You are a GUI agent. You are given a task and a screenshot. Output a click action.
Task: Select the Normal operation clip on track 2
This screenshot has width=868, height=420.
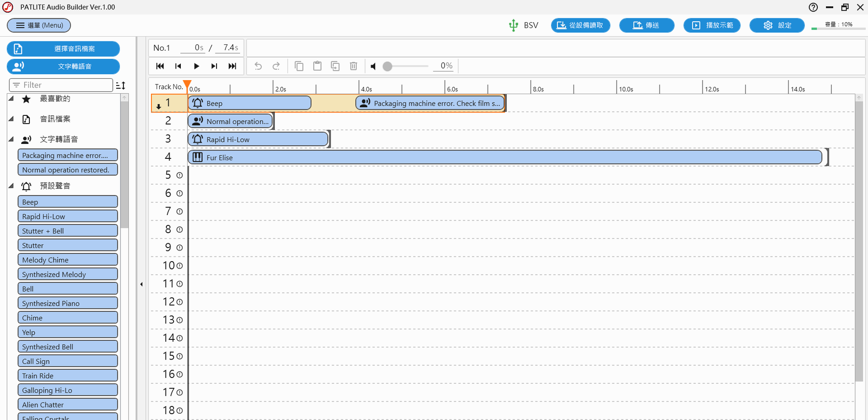coord(230,121)
